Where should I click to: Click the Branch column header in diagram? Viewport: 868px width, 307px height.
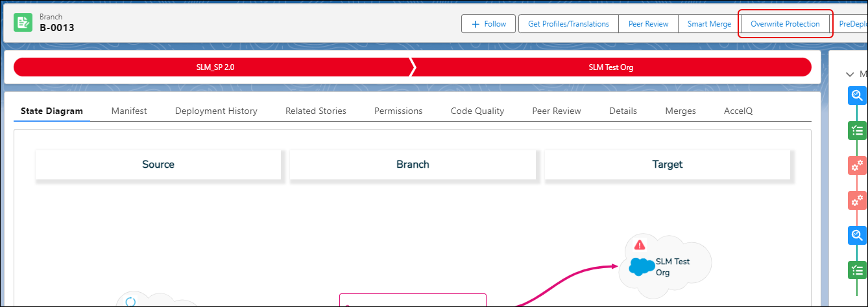(413, 165)
